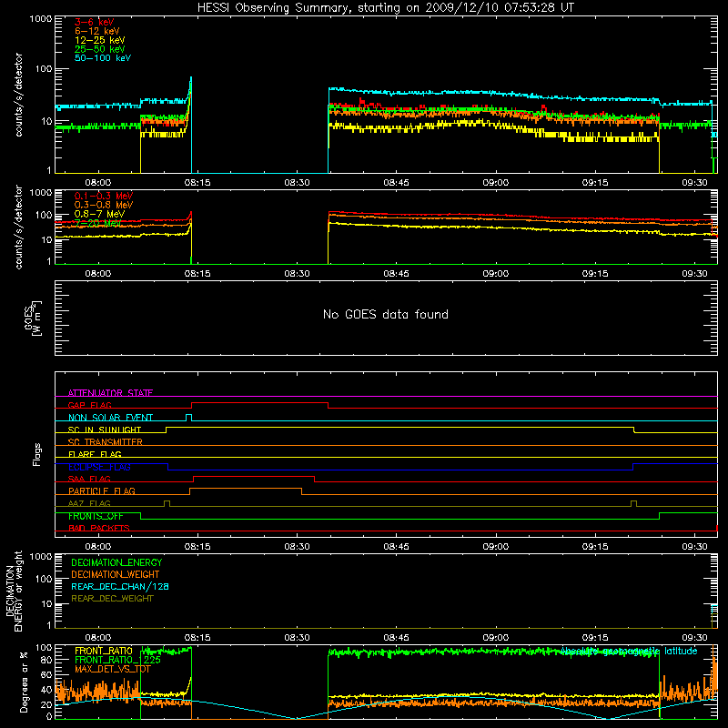The image size is (728, 728).
Task: Click the 09:15 tick under the decimation panel
Action: (x=595, y=638)
